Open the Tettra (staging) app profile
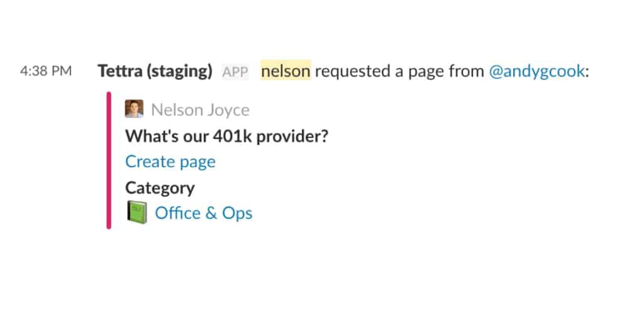Screen dimensions: 644x314 tap(155, 72)
